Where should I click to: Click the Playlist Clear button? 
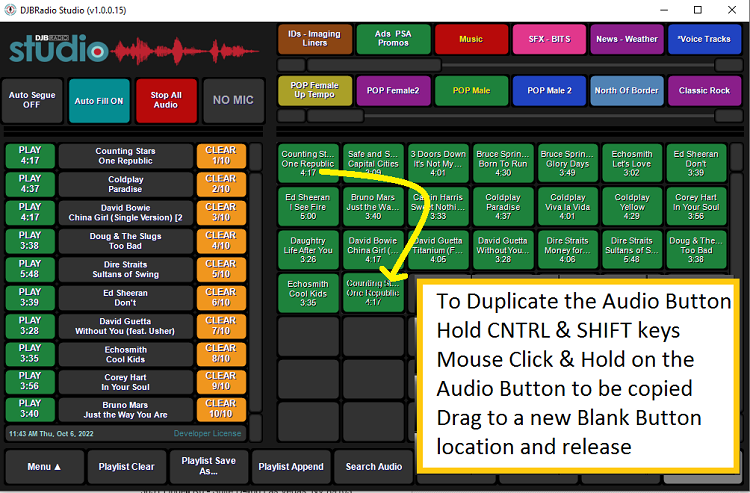click(126, 467)
